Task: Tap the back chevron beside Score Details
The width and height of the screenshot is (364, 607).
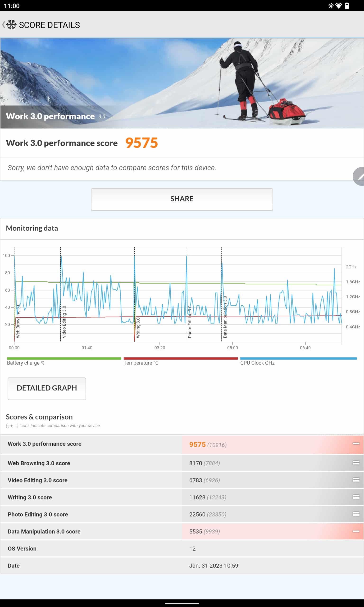Action: click(x=3, y=25)
